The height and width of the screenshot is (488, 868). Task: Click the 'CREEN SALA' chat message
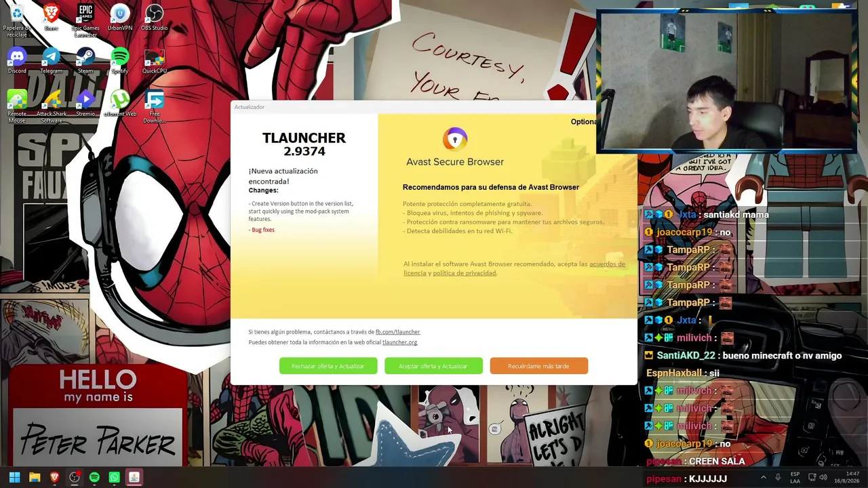[695, 462]
